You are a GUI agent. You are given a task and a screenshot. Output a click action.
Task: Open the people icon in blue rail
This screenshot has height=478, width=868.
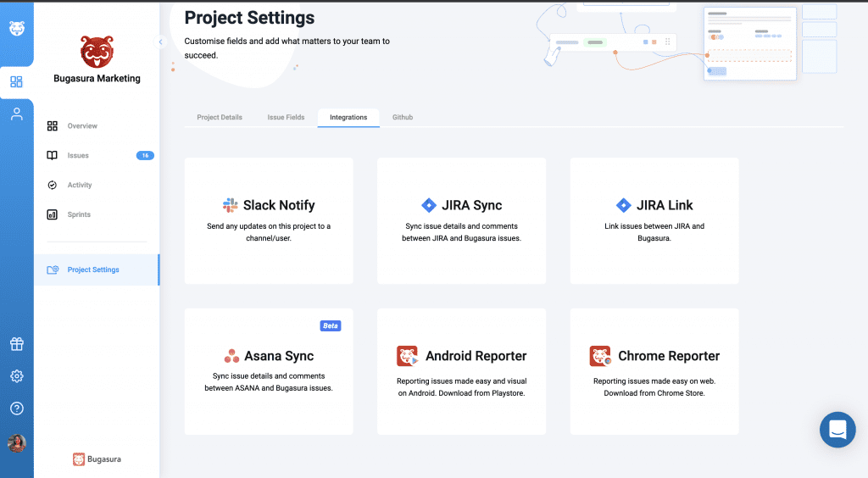click(x=17, y=114)
